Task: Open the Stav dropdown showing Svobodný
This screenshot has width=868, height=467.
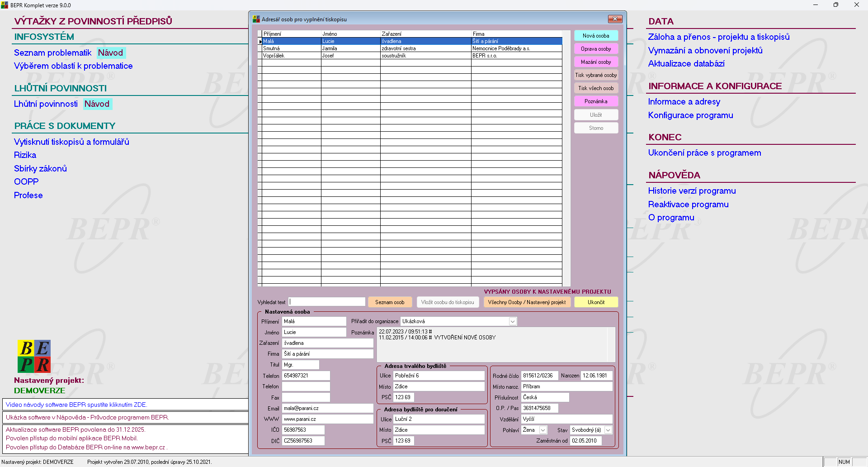Action: (x=609, y=430)
